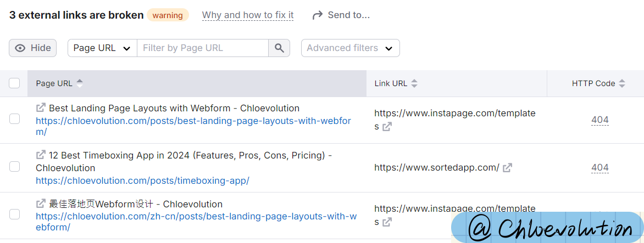Open Why and how to fix it

248,15
